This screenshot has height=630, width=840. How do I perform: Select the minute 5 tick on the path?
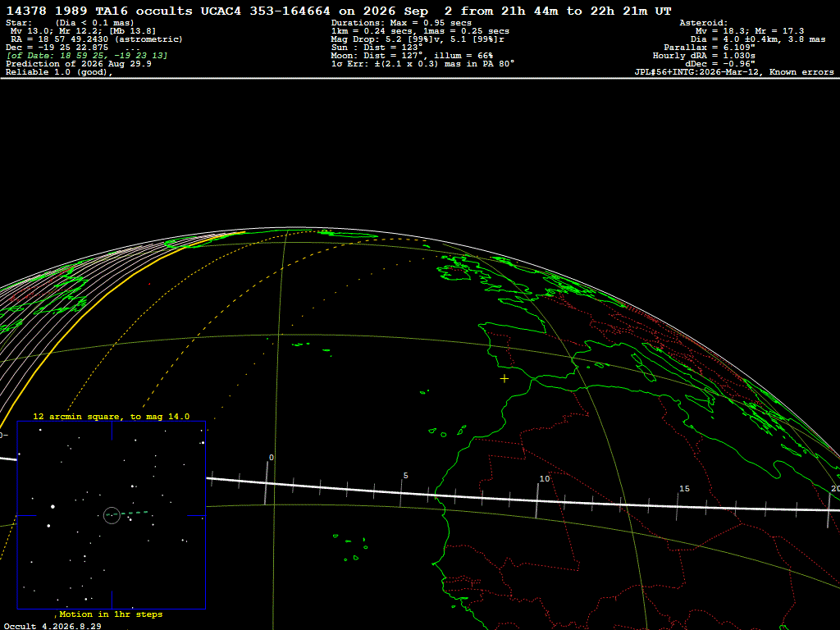tap(400, 493)
